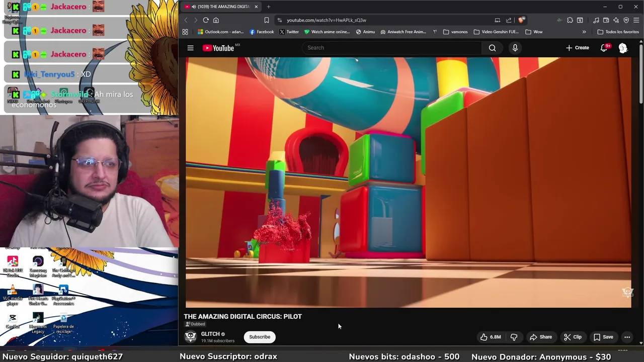Open a new browser tab
Viewport: 644px width, 362px height.
269,7
